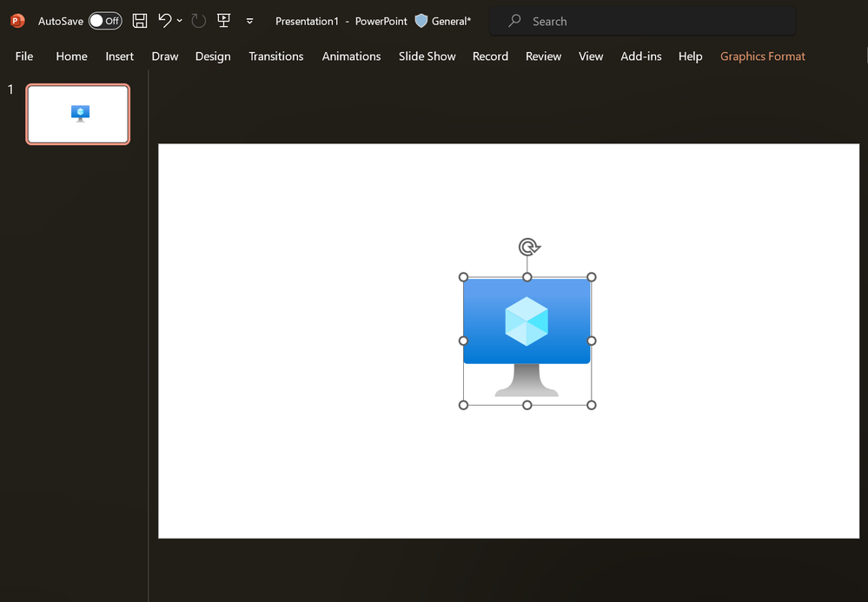
Task: Click the rotation handle above the graphic
Action: (528, 247)
